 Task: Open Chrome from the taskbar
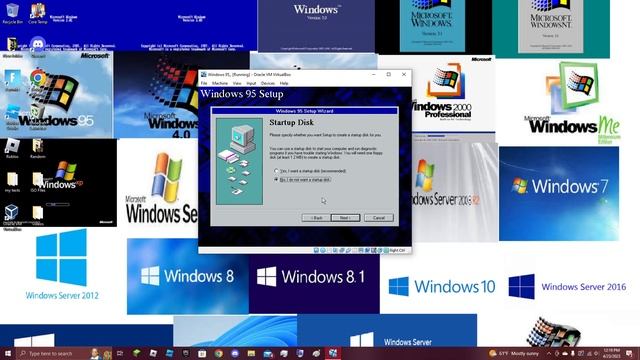[x=219, y=353]
